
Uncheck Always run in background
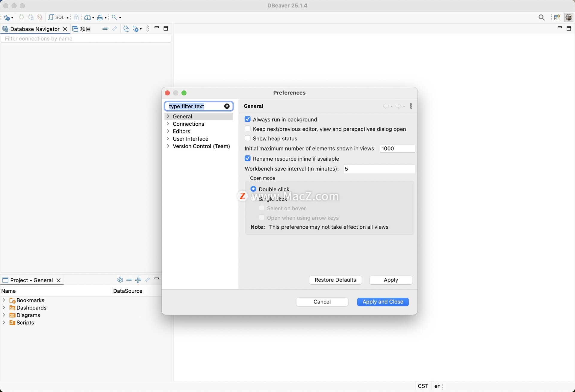click(248, 119)
